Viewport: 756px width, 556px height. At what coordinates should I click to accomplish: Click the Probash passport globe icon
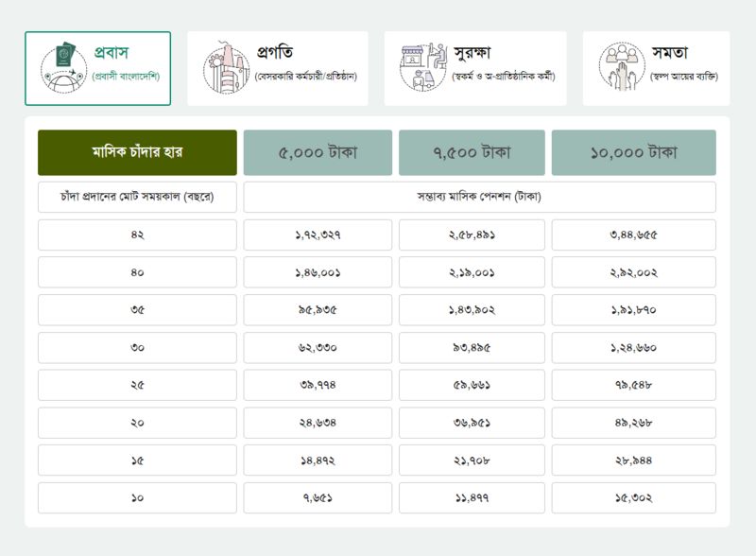point(63,67)
